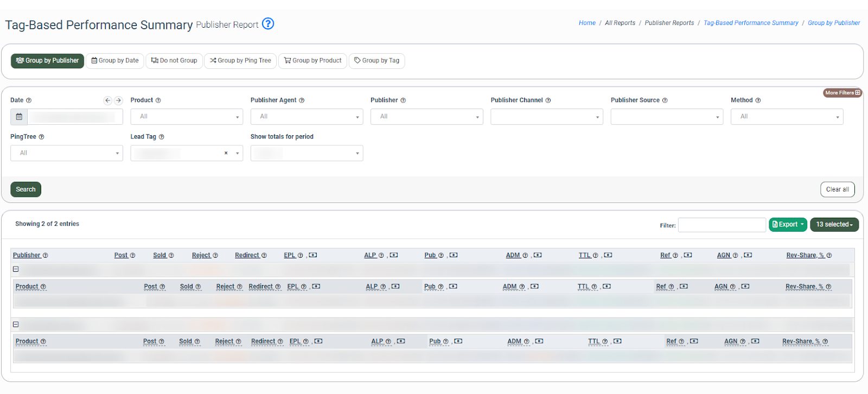Toggle the More Filters control

(843, 93)
